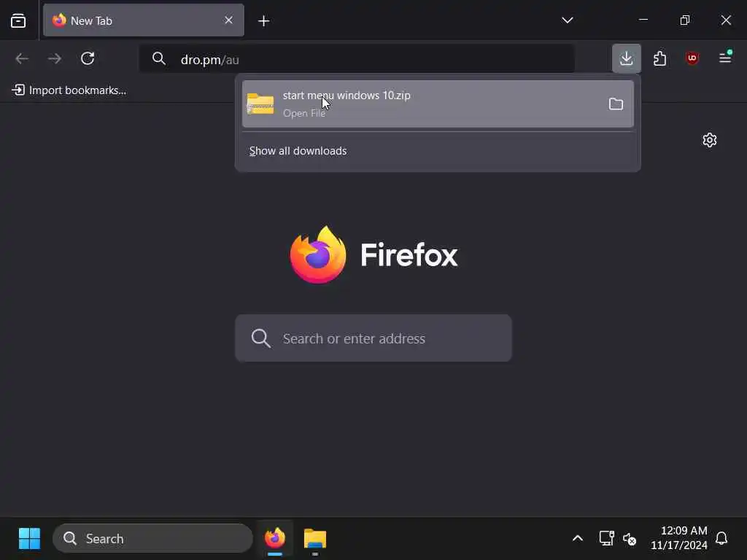Open File Explorer from the taskbar

tap(315, 539)
